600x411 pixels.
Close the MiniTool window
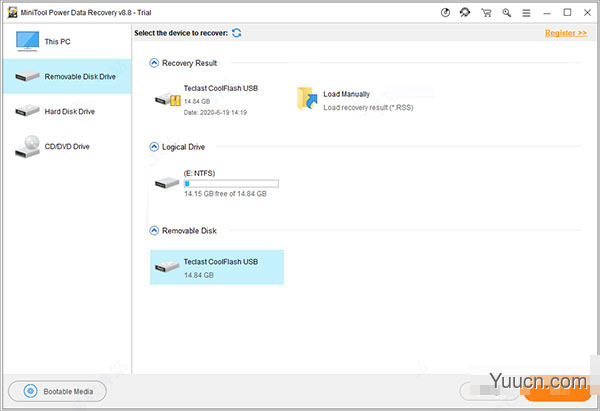coord(587,13)
